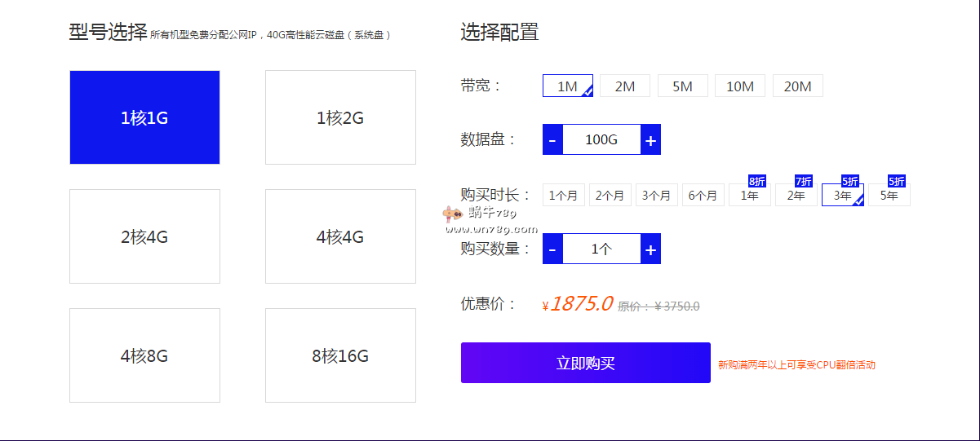The image size is (980, 441).
Task: Increase purchase quantity with plus button
Action: [x=650, y=249]
